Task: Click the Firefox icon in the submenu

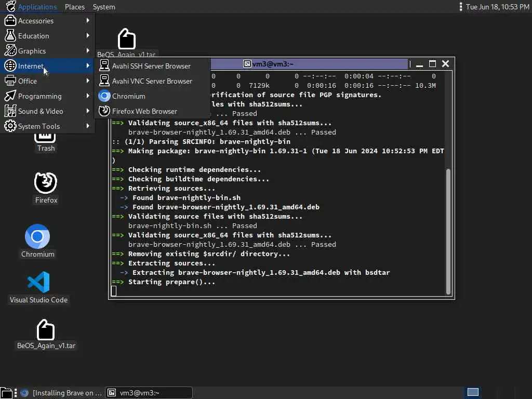Action: (104, 111)
